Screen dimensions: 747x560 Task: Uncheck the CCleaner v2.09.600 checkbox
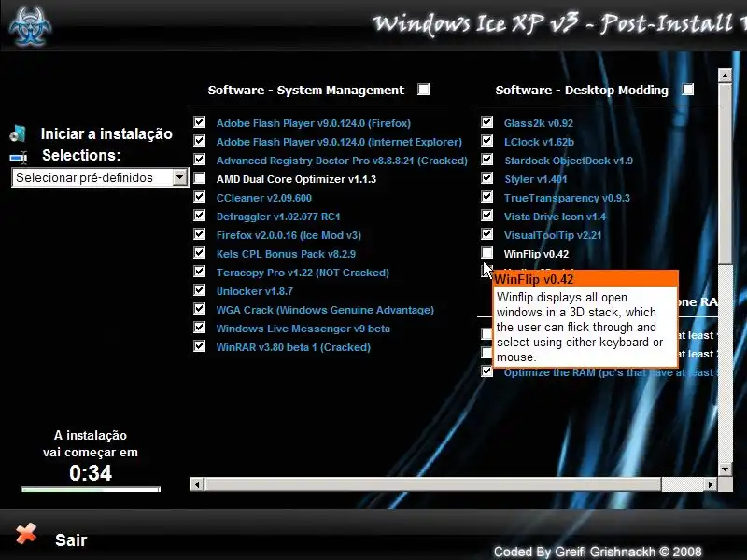[200, 197]
